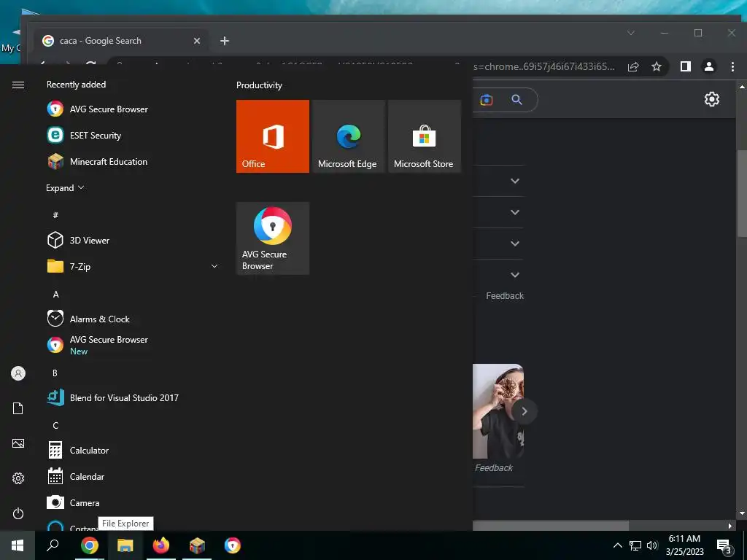This screenshot has width=747, height=560.
Task: Open AVG Secure Browser taskbar icon
Action: point(233,545)
